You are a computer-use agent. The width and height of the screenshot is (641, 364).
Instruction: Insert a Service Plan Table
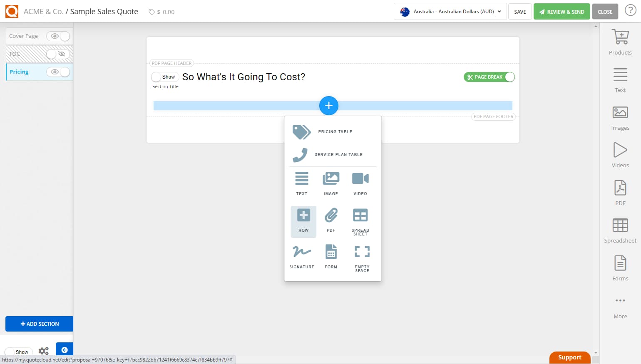click(x=333, y=154)
